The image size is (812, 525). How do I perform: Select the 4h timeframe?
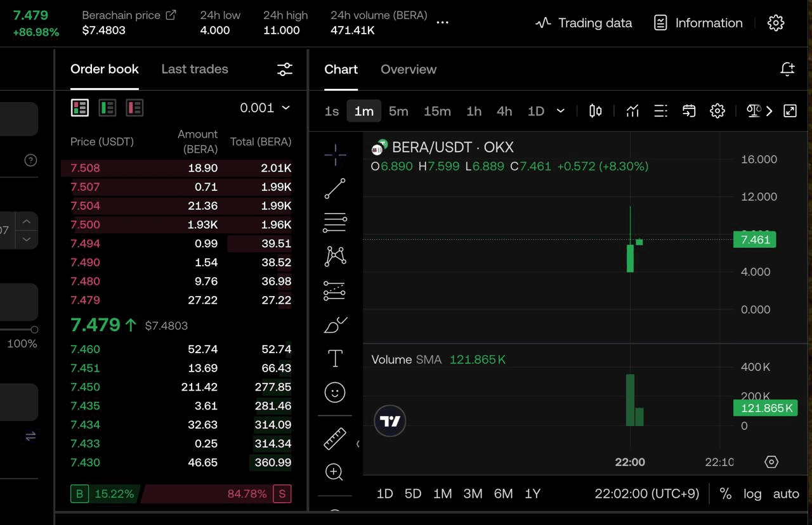pos(504,111)
